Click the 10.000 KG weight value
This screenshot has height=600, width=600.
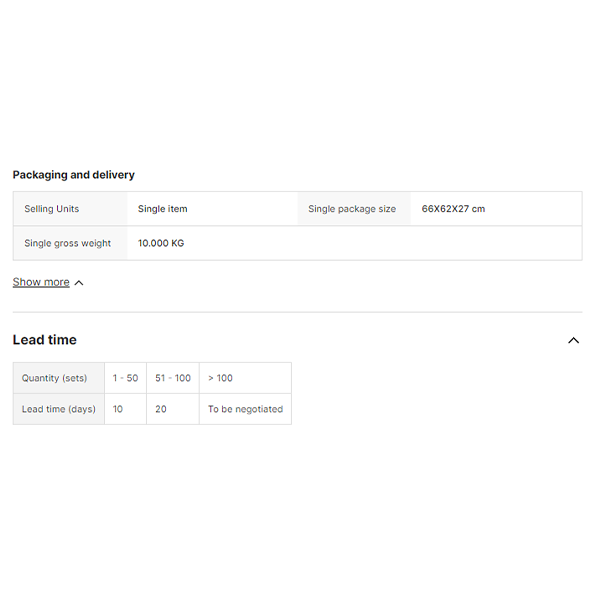pyautogui.click(x=161, y=243)
